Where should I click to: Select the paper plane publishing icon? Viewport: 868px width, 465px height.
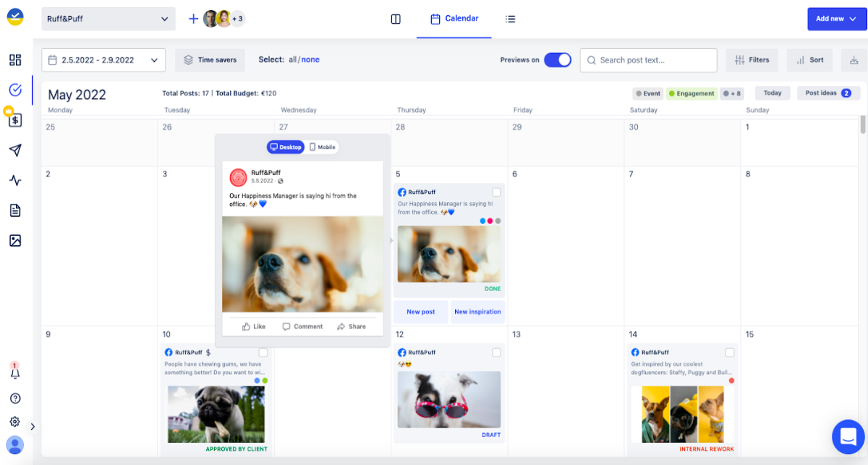coord(15,150)
